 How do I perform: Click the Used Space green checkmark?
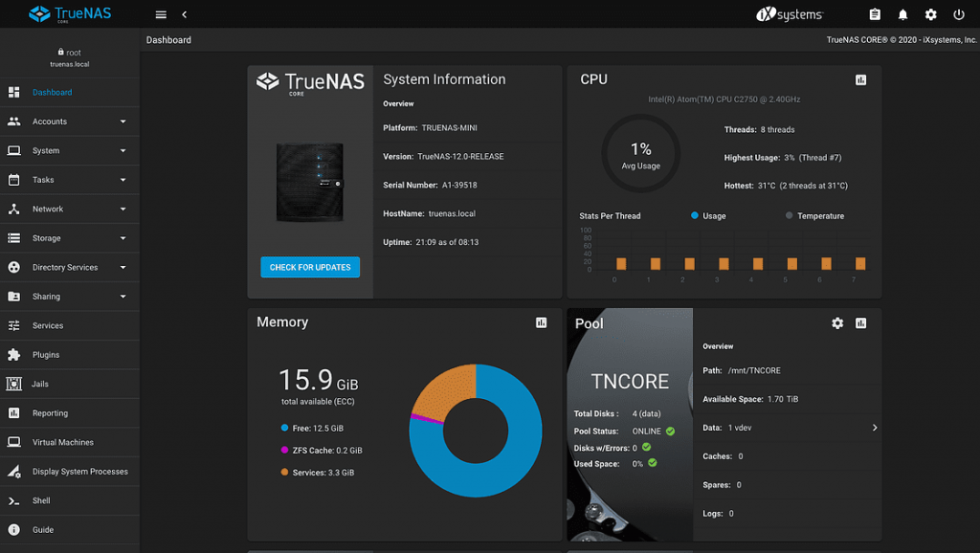(x=653, y=463)
